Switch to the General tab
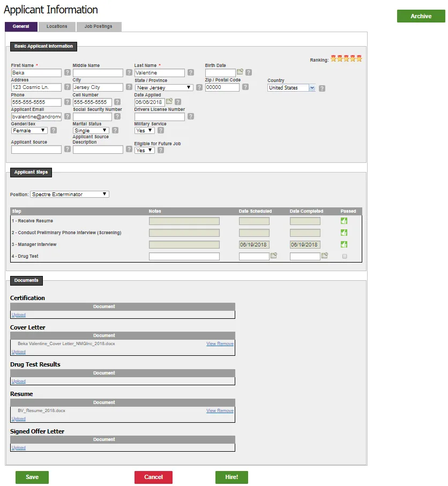Viewport: 448px width, 486px height. (21, 27)
